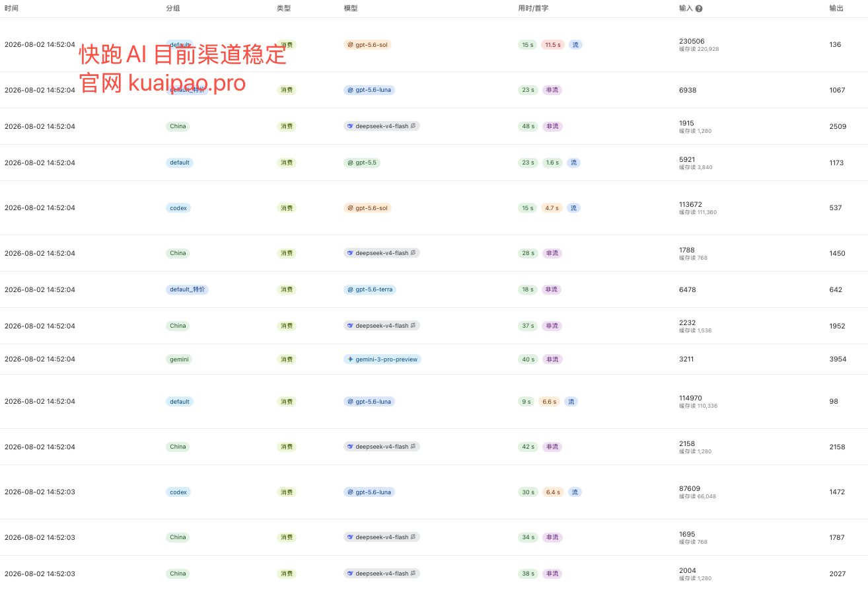868x600 pixels.
Task: Click the 4.7 s first-token tag
Action: [552, 208]
